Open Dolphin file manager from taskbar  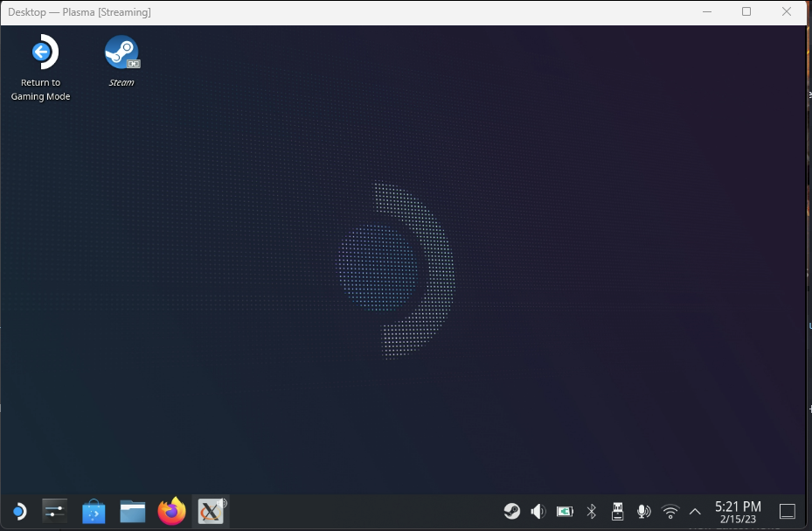pyautogui.click(x=132, y=511)
